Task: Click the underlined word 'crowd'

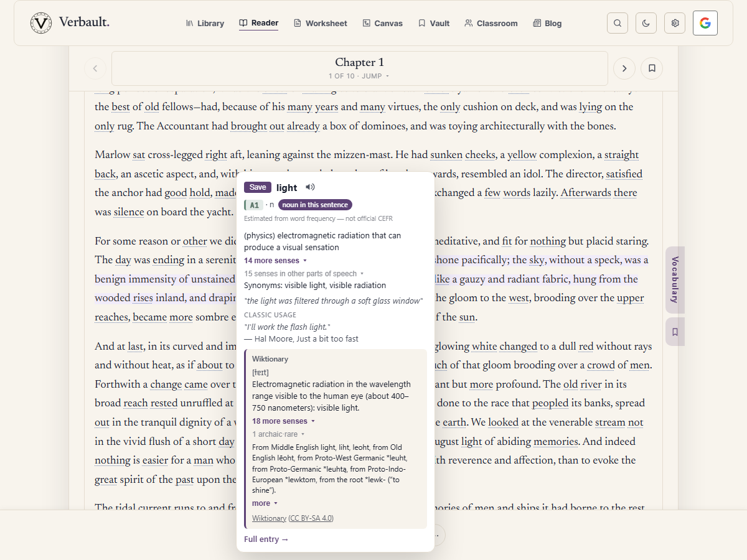Action: coord(601,365)
